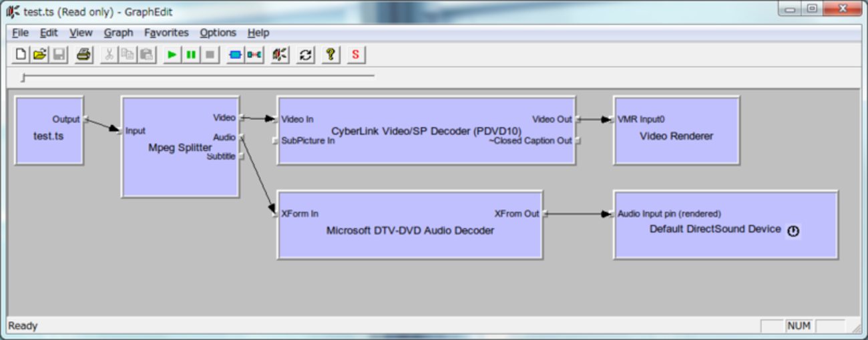868x340 pixels.
Task: Open the Options menu
Action: coord(218,33)
